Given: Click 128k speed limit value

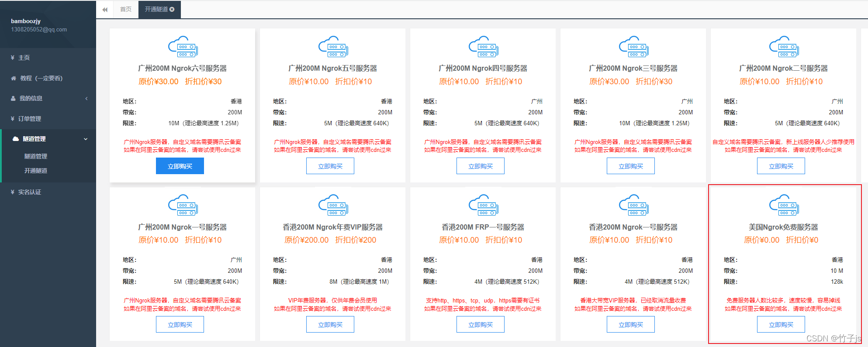Looking at the screenshot, I should tap(837, 282).
